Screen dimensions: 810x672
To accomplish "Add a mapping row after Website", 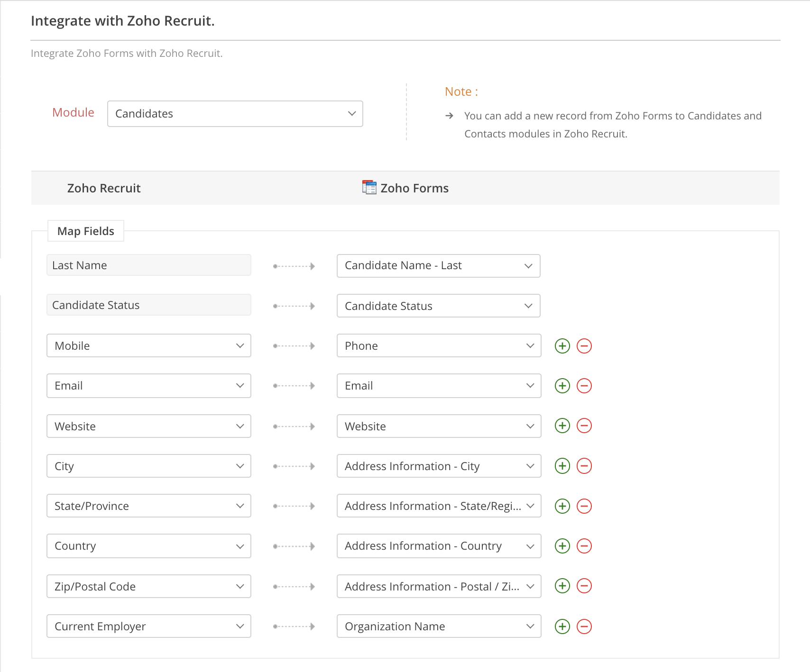I will (562, 426).
